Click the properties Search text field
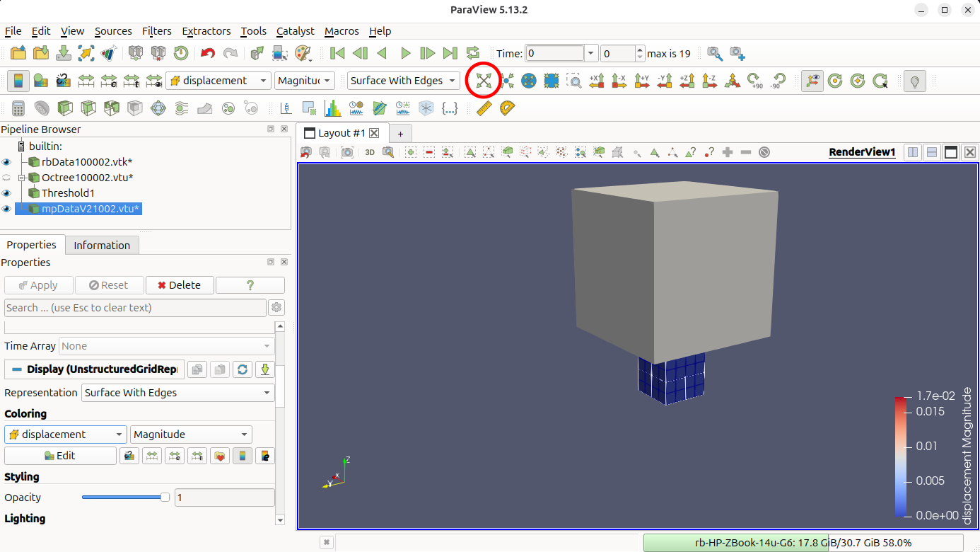This screenshot has width=980, height=552. 135,308
